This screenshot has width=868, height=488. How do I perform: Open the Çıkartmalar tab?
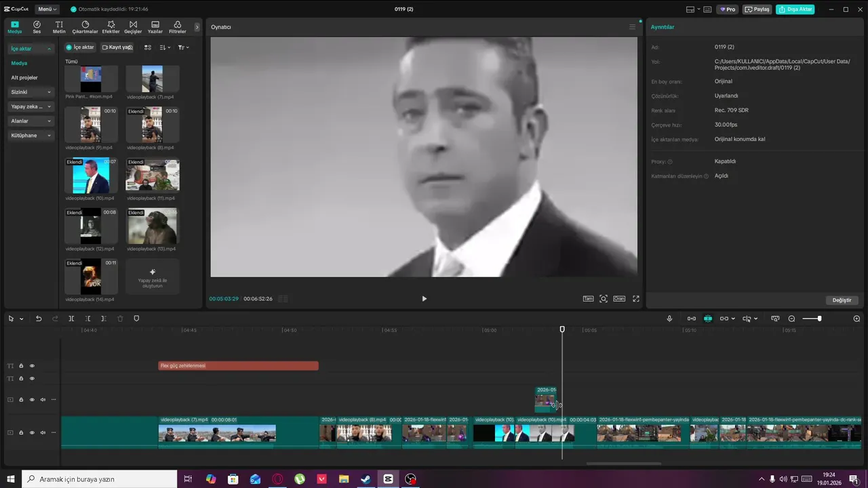coord(85,27)
